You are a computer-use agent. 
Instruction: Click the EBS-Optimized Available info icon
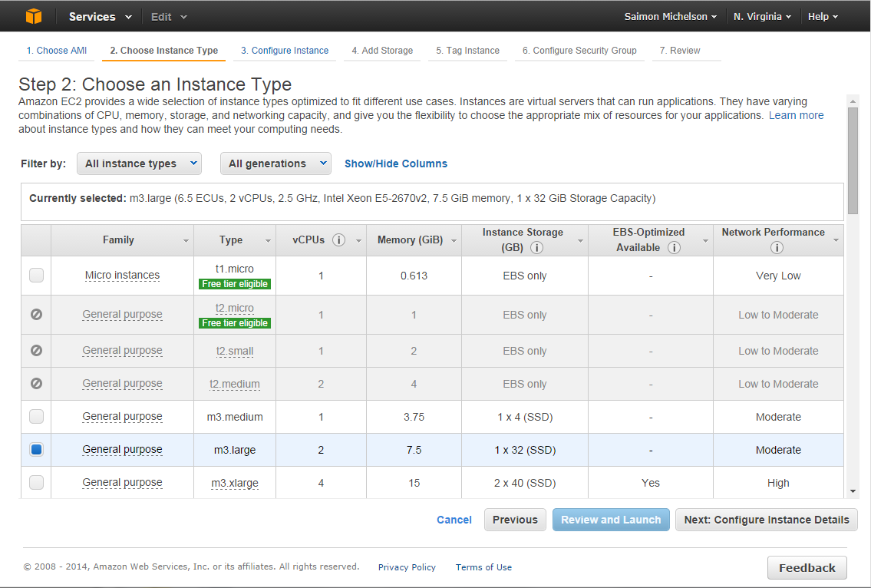(x=674, y=248)
